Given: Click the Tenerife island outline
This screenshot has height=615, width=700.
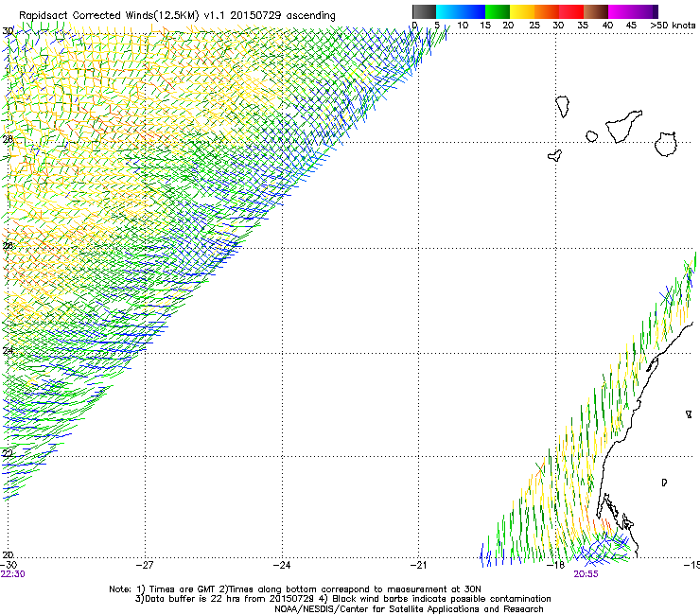Looking at the screenshot, I should [623, 127].
